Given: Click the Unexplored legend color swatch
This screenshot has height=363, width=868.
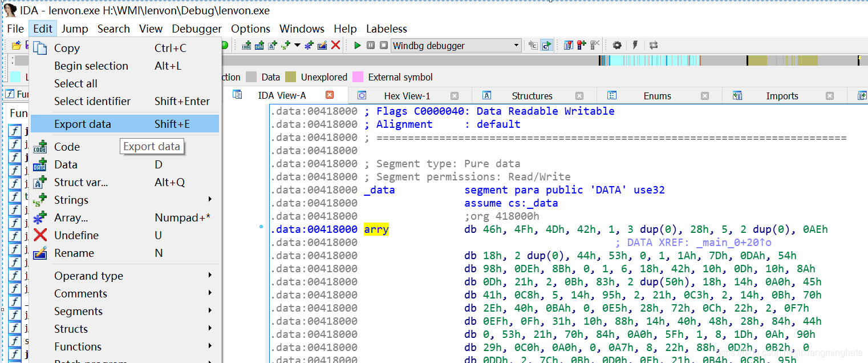Looking at the screenshot, I should click(291, 77).
